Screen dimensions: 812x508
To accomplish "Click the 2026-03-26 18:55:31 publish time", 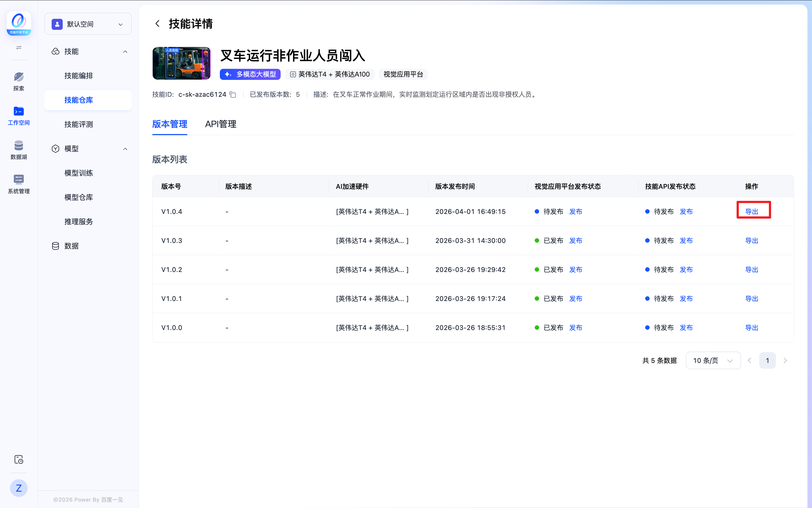I will tap(470, 328).
